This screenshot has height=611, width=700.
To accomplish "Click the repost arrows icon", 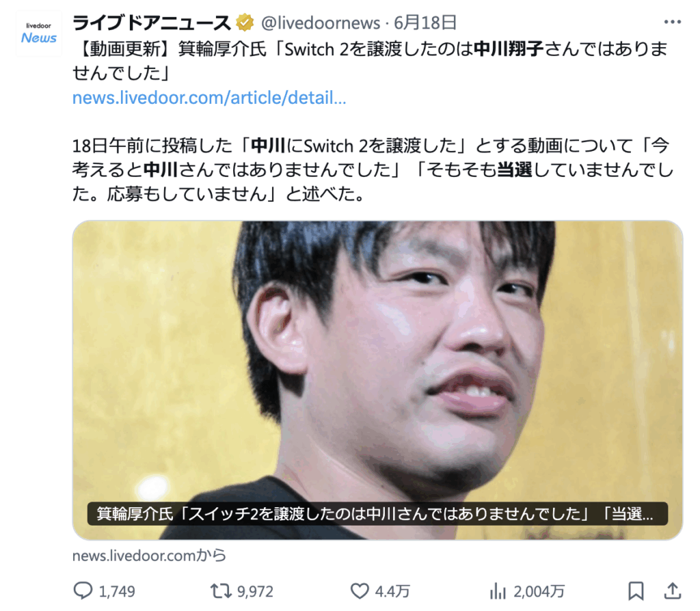I will click(221, 591).
